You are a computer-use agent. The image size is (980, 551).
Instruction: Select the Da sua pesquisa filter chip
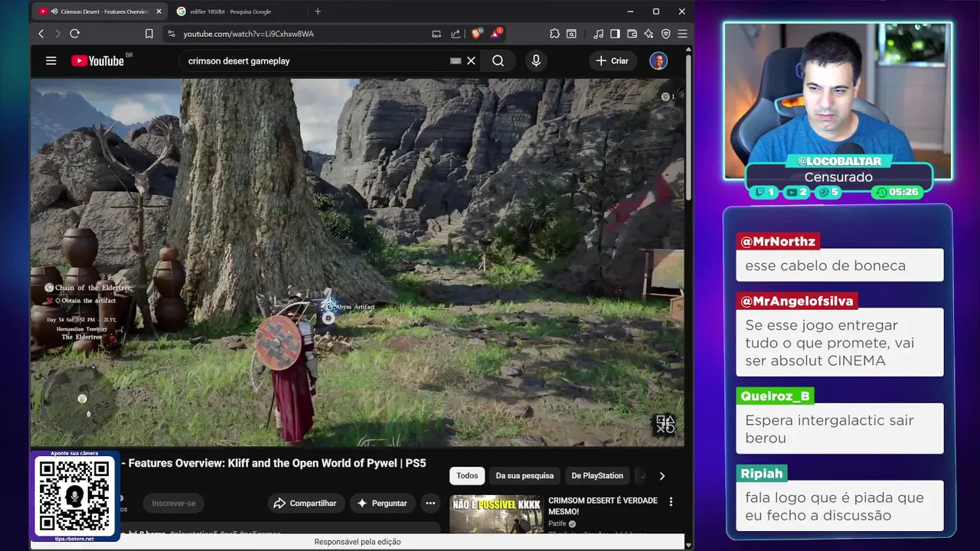pos(524,475)
